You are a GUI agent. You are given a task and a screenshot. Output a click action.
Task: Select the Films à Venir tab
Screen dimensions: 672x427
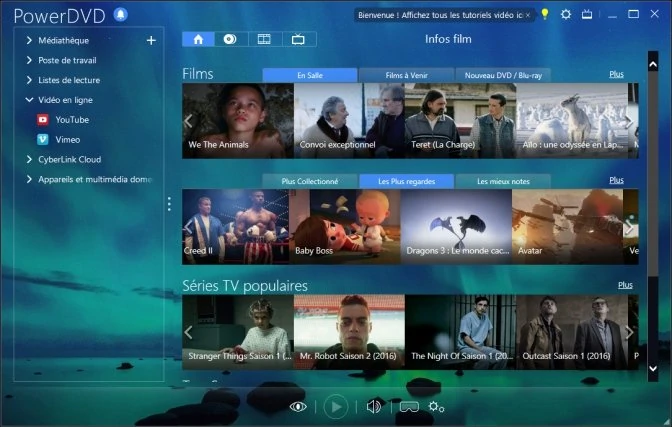pos(406,75)
